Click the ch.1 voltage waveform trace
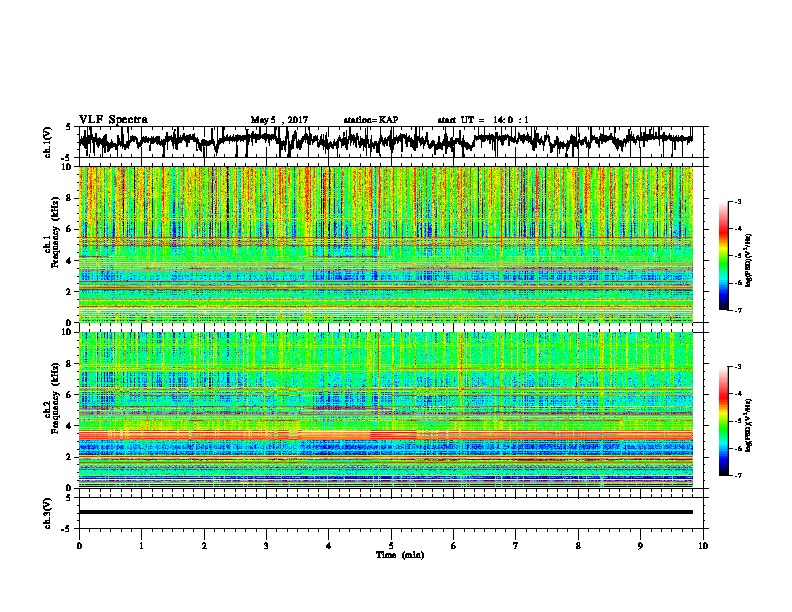 tap(385, 141)
